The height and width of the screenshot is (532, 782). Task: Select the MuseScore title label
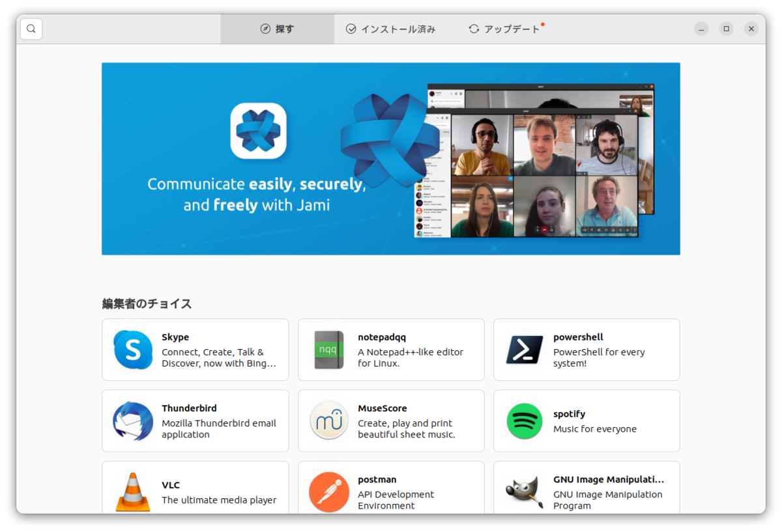pos(383,408)
